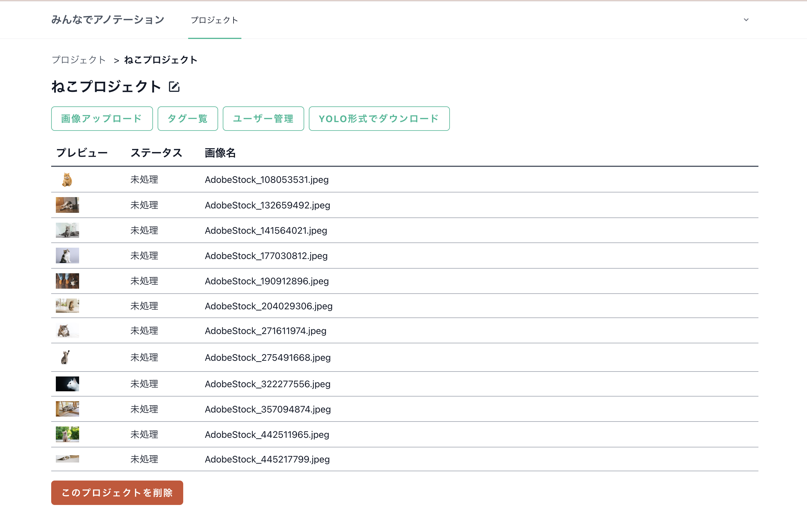Click the ねこプロジェクト breadcrumb text
The image size is (807, 532).
161,60
